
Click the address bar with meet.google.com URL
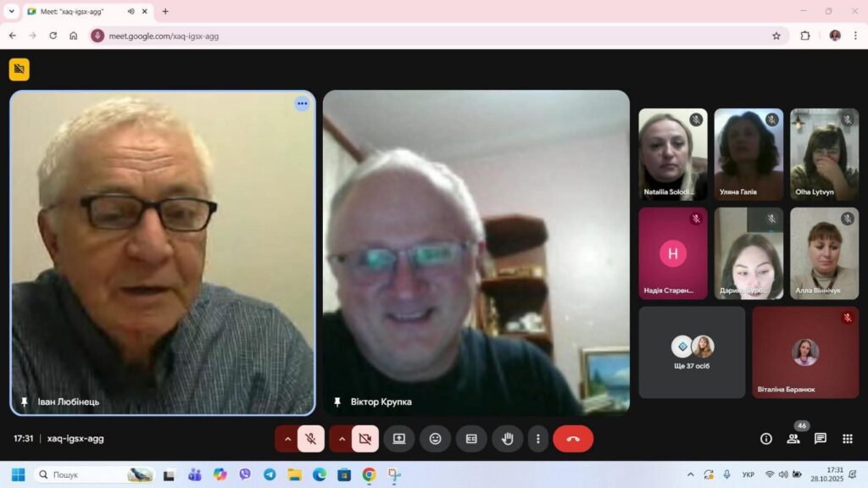(424, 36)
